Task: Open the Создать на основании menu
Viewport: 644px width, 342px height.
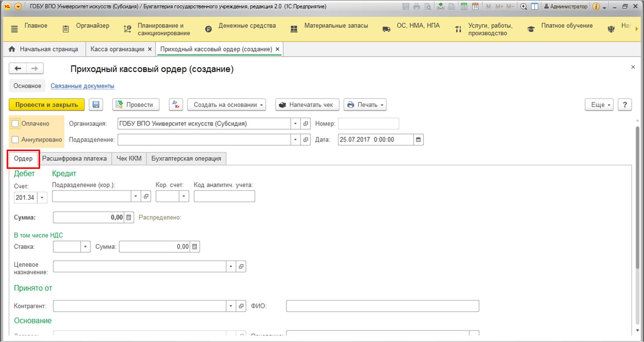Action: (x=226, y=105)
